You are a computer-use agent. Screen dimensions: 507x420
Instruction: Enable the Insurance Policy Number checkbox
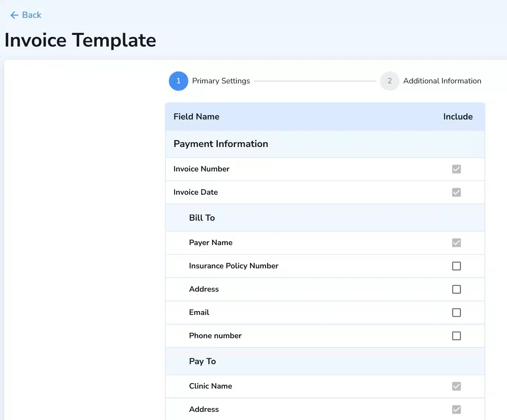(x=457, y=266)
